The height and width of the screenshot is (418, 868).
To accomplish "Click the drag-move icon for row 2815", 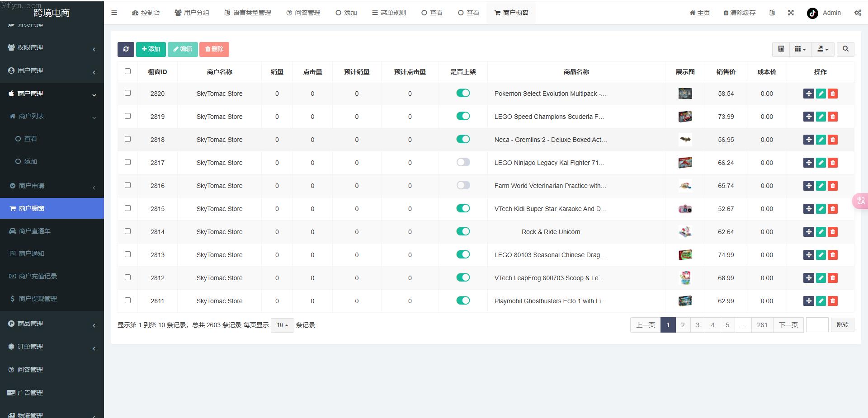I will coord(808,209).
